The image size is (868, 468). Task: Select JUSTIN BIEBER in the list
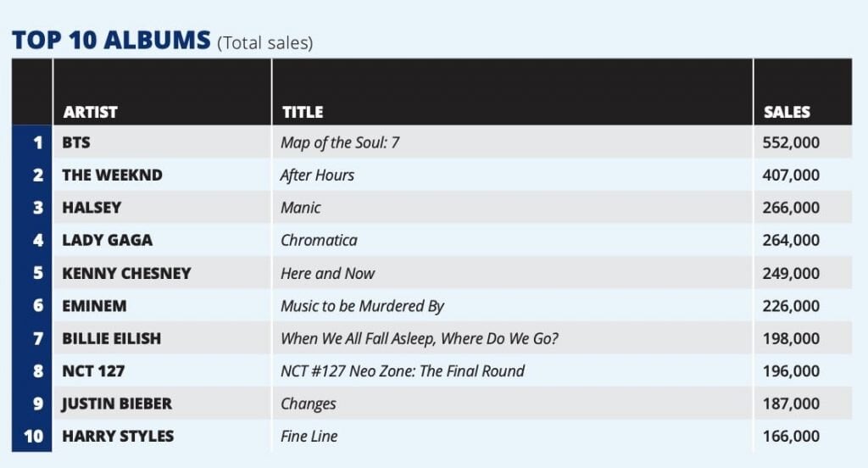117,404
